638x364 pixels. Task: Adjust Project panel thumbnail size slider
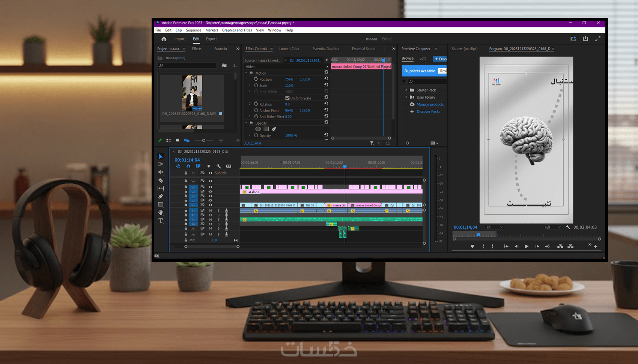click(204, 140)
